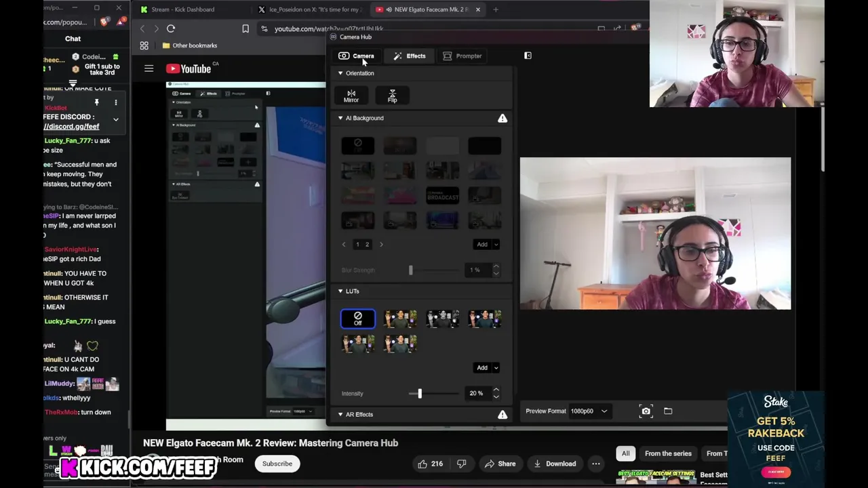Click the Intensity 20 % value field
The width and height of the screenshot is (868, 488).
pos(477,393)
